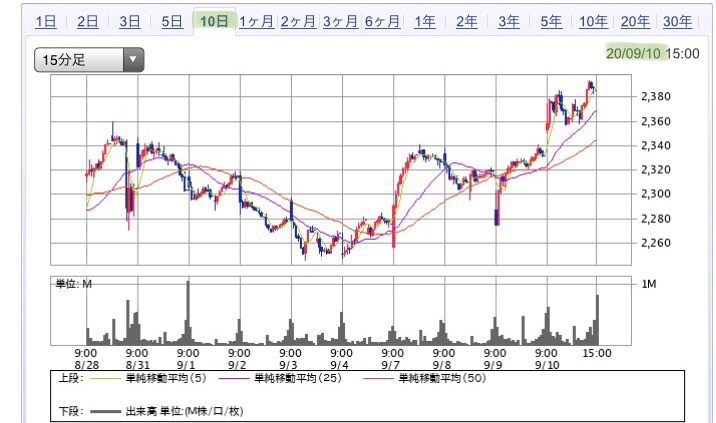Click the gray volume legend line
716x423 pixels.
(x=105, y=412)
